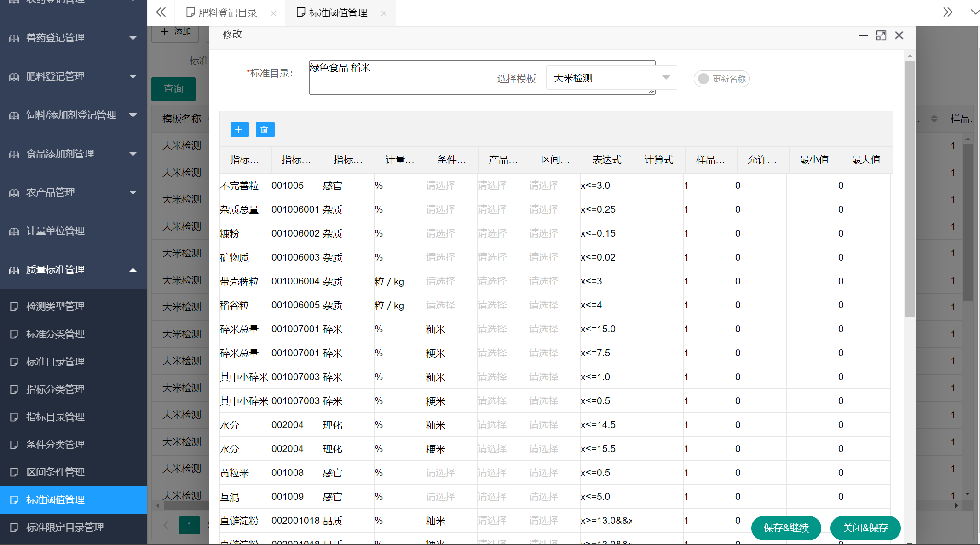The width and height of the screenshot is (980, 545).
Task: Click the 标准目录 text area
Action: tap(482, 77)
